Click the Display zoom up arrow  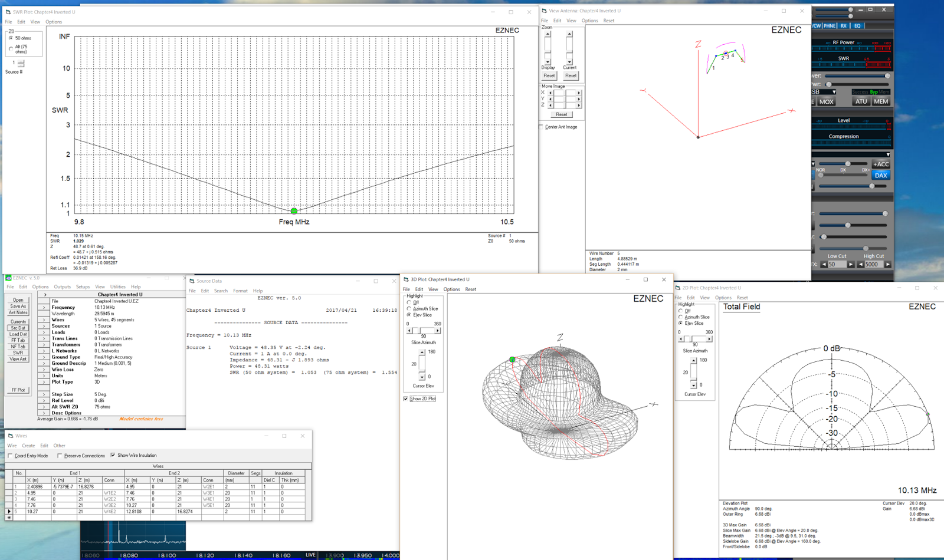(548, 34)
